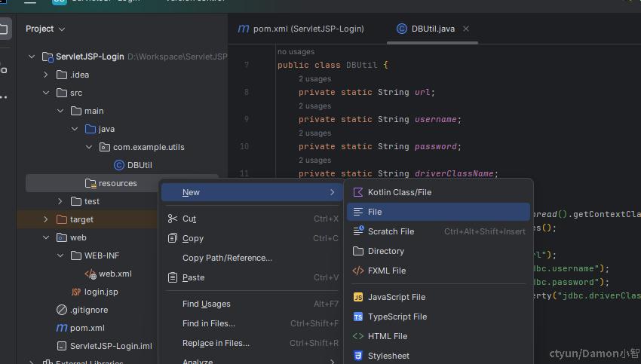641x364 pixels.
Task: Choose JavaScript File option
Action: tap(438, 297)
